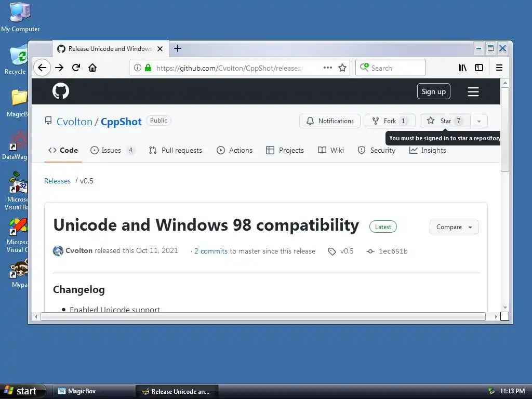
Task: Click the Public repository badge
Action: pos(158,121)
